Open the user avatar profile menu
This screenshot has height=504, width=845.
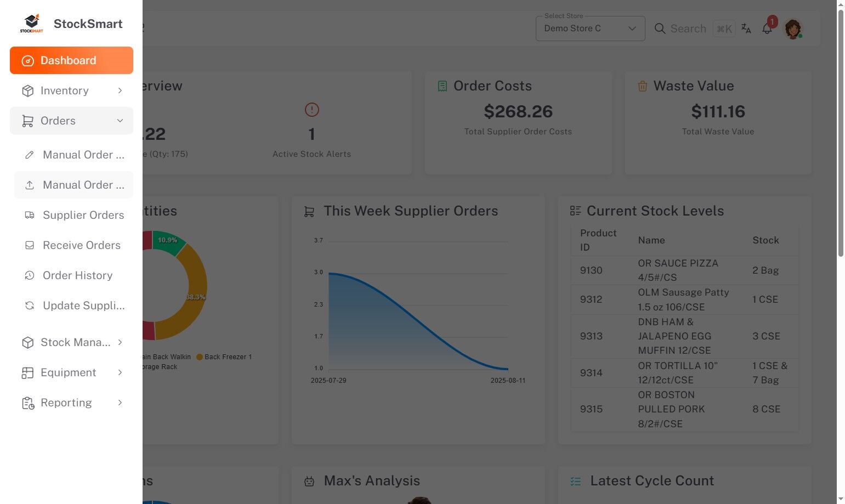click(793, 29)
